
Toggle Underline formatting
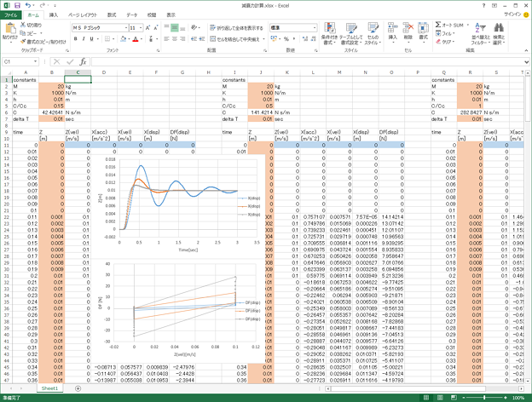tap(91, 39)
